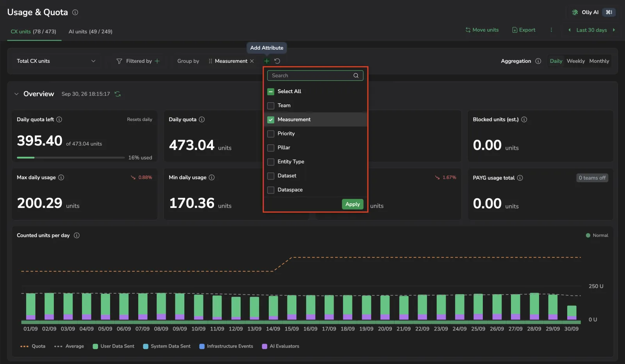
Task: Click the Counted units per day info icon
Action: pyautogui.click(x=77, y=236)
